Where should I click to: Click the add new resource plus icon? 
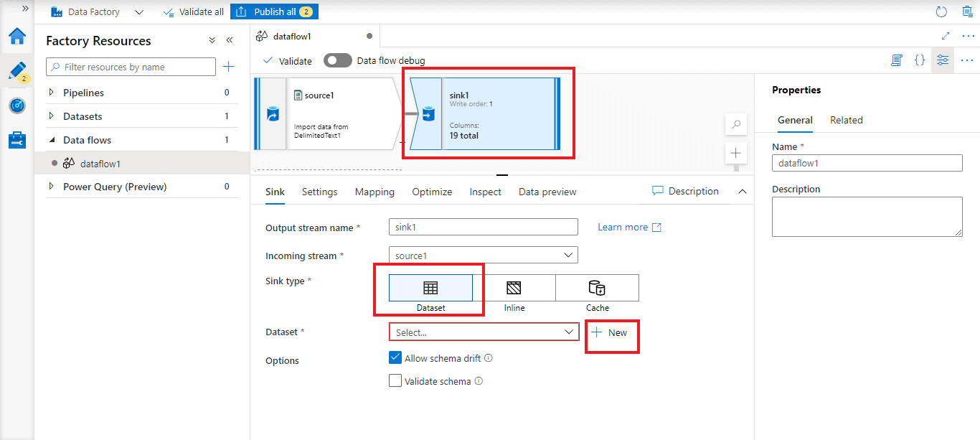tap(228, 67)
